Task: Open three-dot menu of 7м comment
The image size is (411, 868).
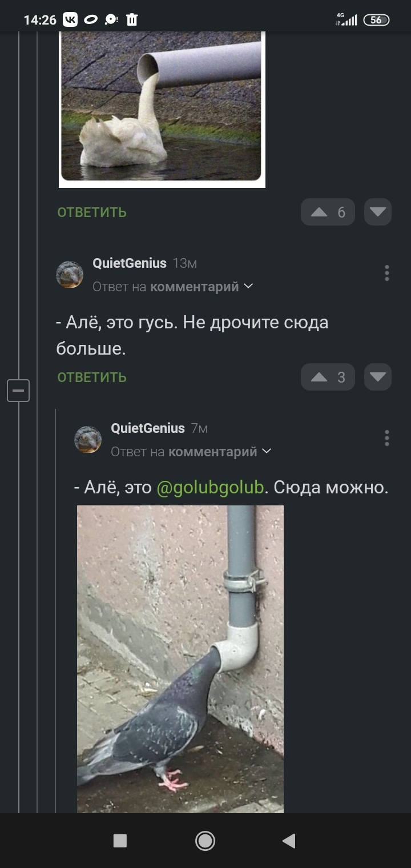Action: point(387,438)
